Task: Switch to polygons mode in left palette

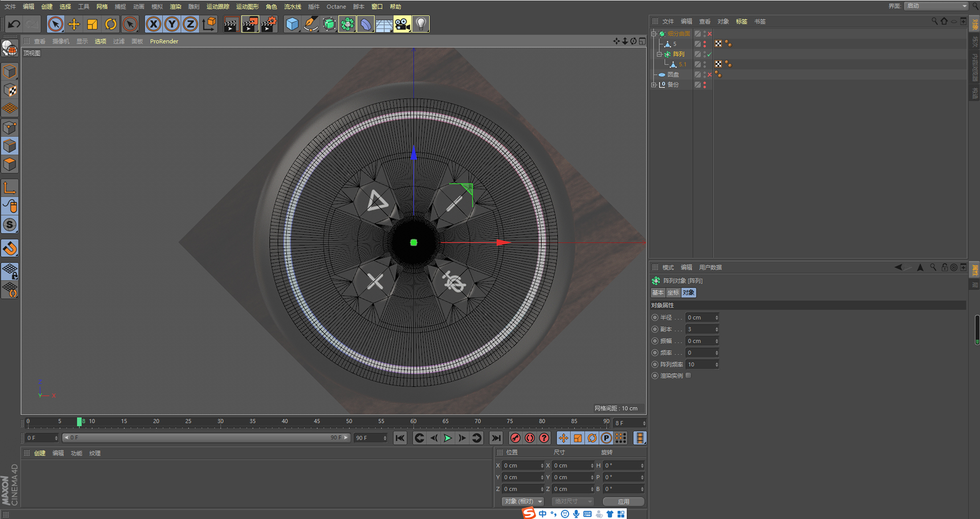Action: [10, 164]
